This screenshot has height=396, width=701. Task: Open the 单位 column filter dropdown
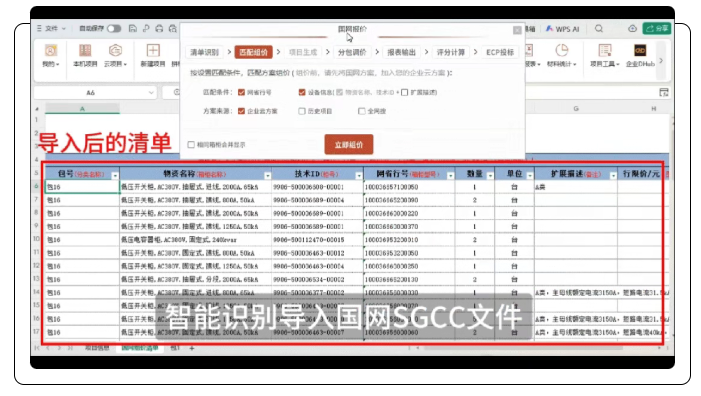pos(530,176)
